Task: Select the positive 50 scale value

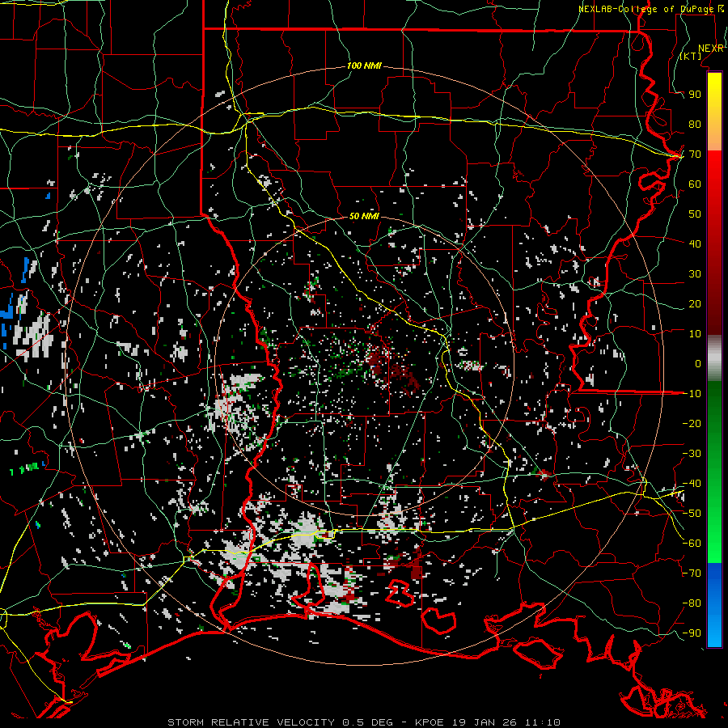Action: tap(695, 214)
